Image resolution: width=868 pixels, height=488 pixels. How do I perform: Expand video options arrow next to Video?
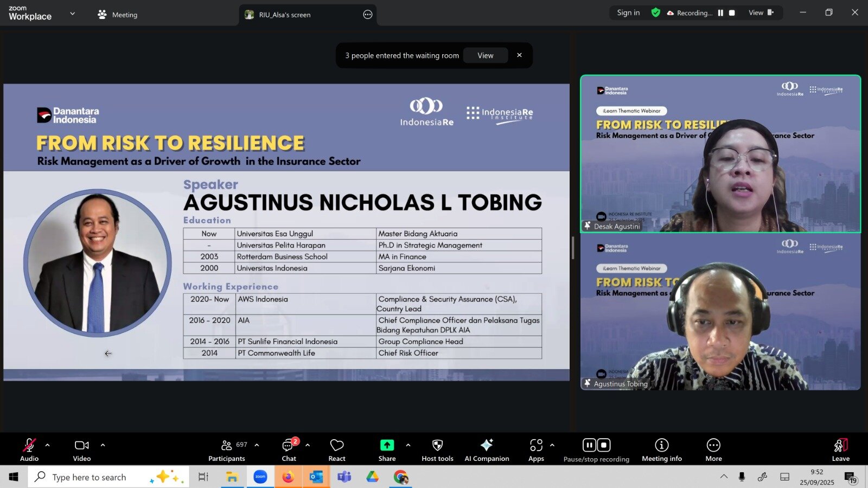pyautogui.click(x=103, y=445)
